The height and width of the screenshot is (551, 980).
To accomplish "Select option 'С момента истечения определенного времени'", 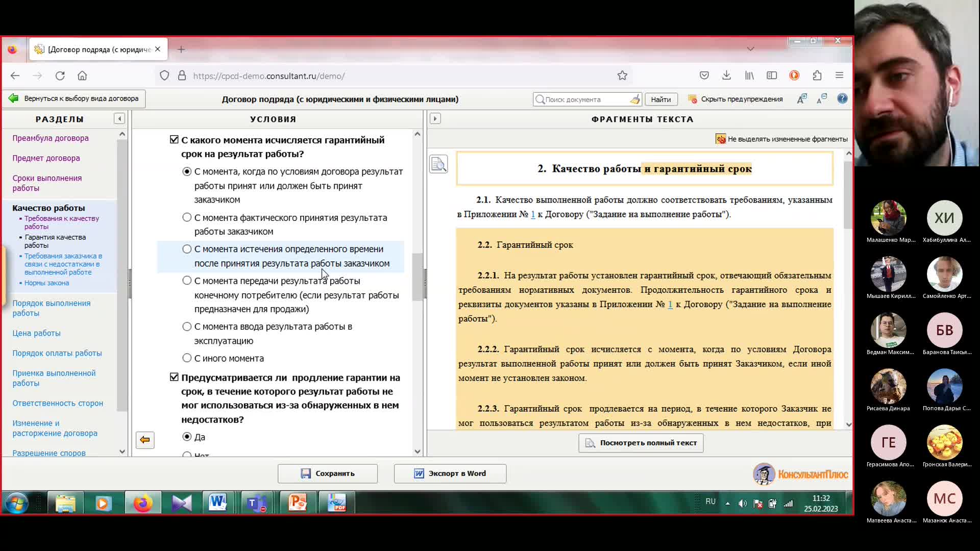I will pos(187,249).
